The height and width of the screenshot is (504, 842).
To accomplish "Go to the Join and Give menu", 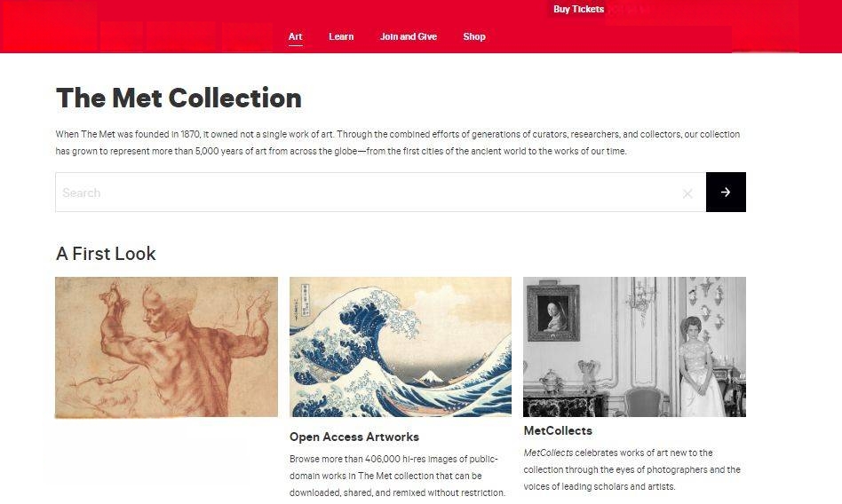I will (408, 36).
